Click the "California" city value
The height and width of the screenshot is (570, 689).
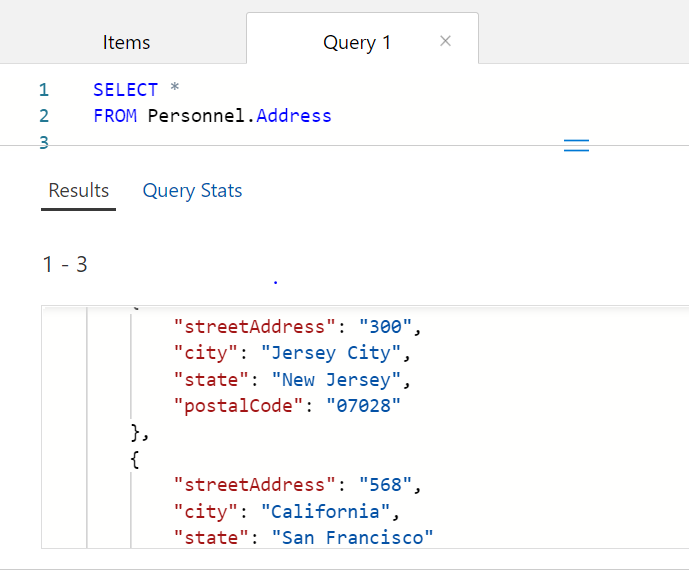pos(324,512)
